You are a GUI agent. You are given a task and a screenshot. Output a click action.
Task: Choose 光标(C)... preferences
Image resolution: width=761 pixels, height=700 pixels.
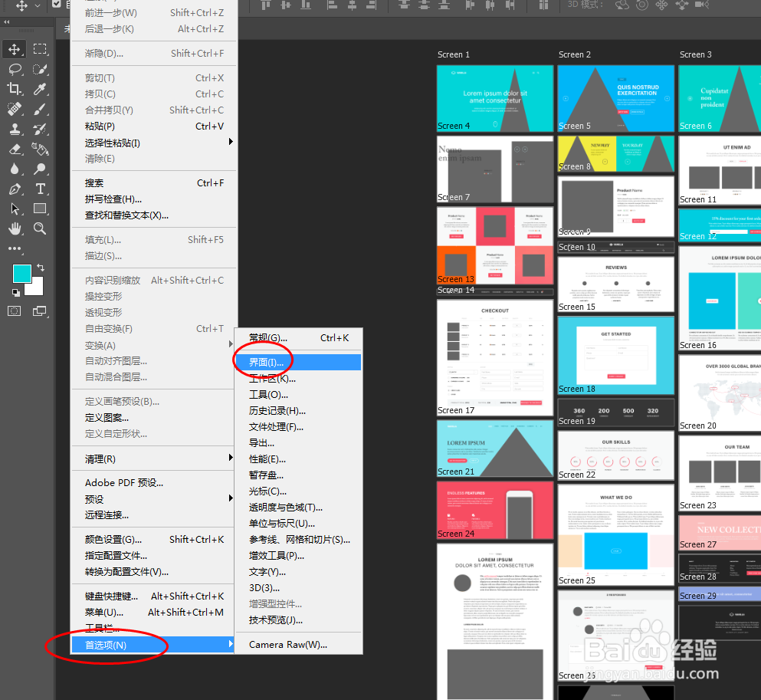(x=298, y=491)
